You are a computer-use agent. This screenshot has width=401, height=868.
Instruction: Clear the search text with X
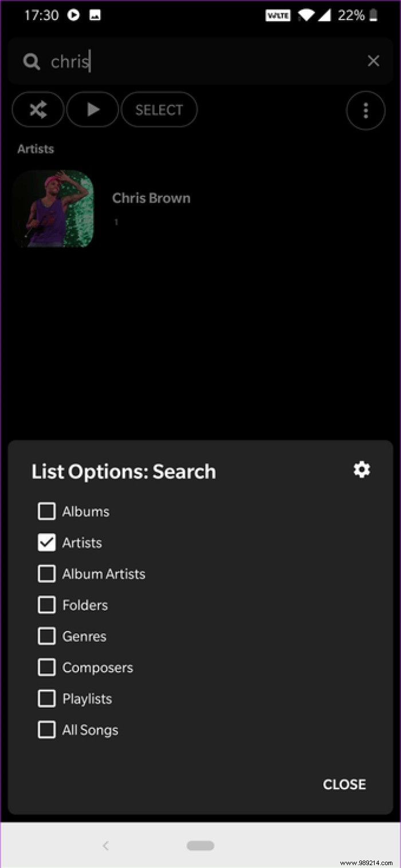pos(374,61)
